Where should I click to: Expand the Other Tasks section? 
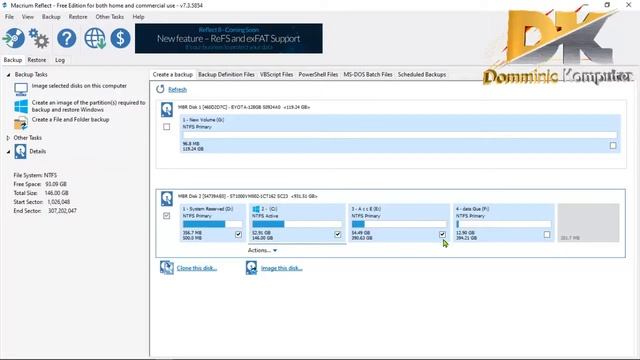pyautogui.click(x=8, y=138)
